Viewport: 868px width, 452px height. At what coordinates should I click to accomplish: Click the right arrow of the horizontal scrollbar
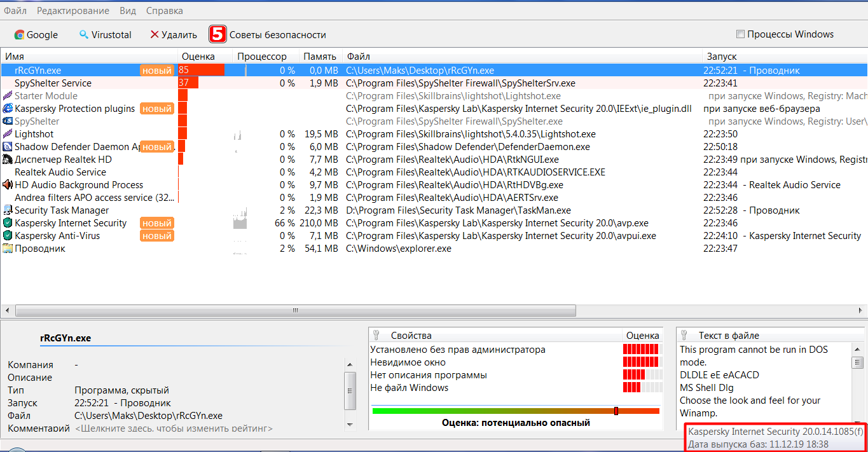click(861, 311)
